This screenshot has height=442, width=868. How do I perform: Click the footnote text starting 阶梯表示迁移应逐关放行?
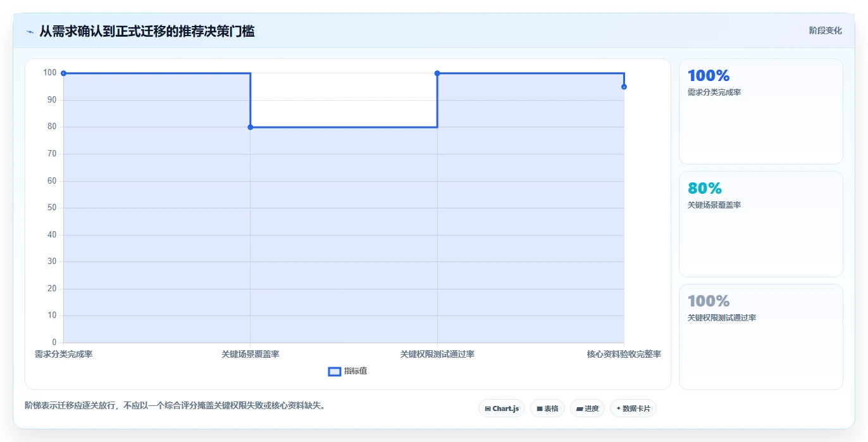[x=175, y=405]
